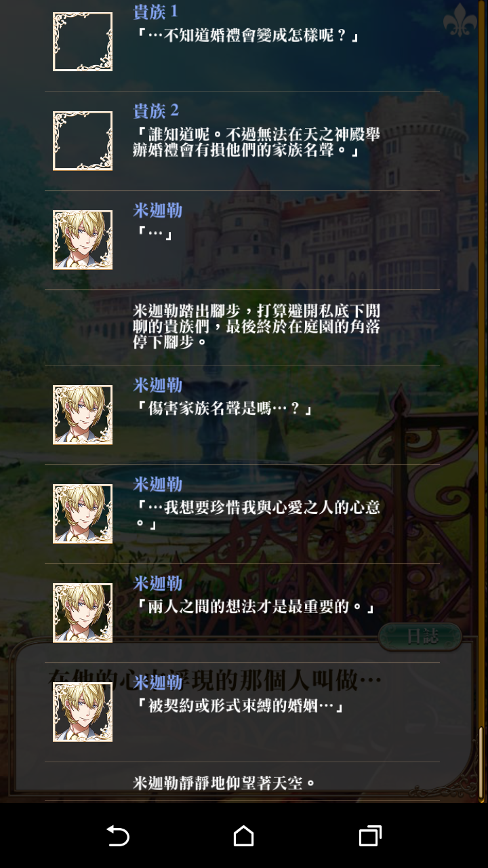
Task: Tap the Android back navigation icon
Action: coord(118,835)
